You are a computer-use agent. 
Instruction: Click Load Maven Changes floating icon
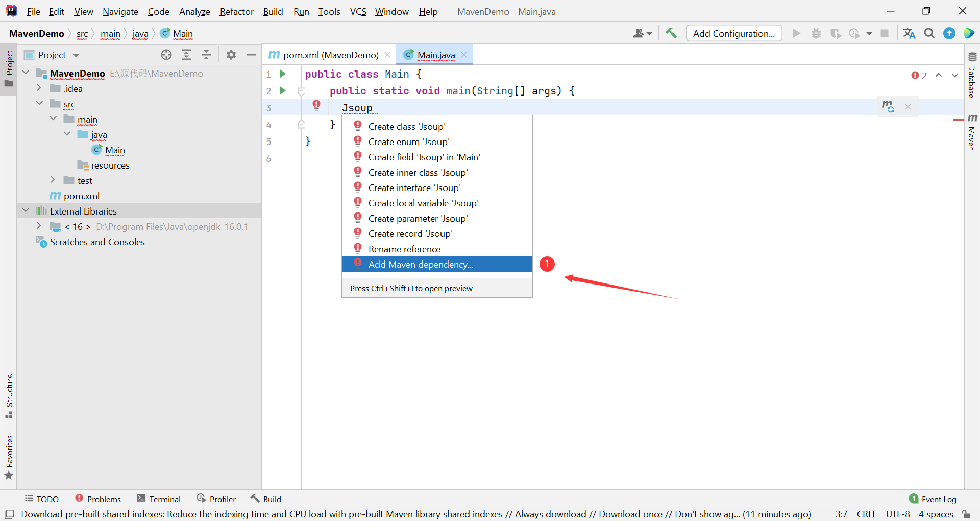tap(888, 106)
